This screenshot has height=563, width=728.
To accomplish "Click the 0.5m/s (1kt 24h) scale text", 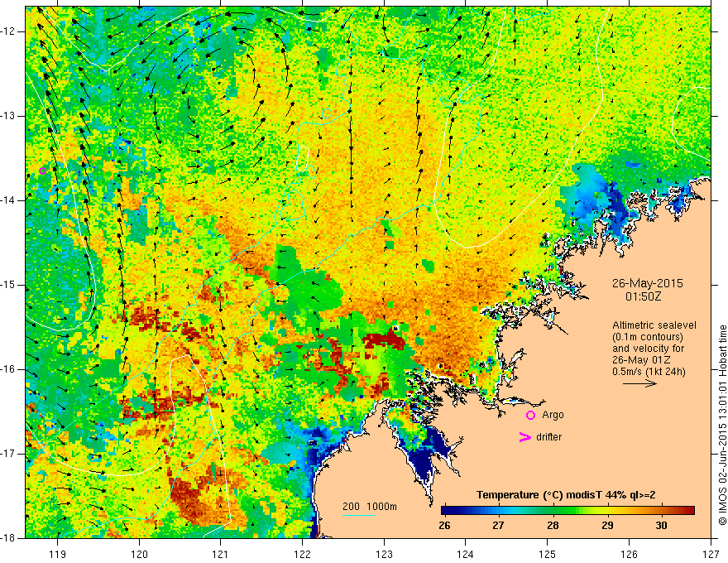I will point(649,372).
